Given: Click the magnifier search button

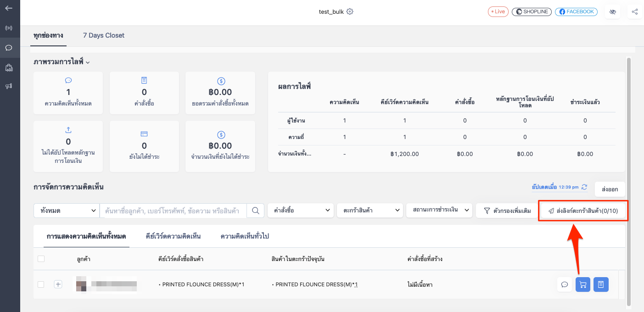Looking at the screenshot, I should coord(256,211).
